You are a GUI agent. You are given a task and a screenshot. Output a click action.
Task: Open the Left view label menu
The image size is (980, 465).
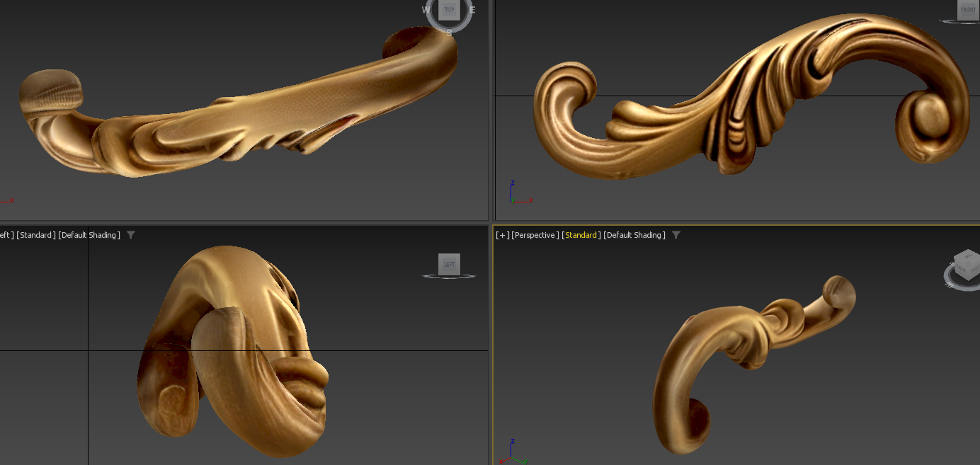[7, 235]
